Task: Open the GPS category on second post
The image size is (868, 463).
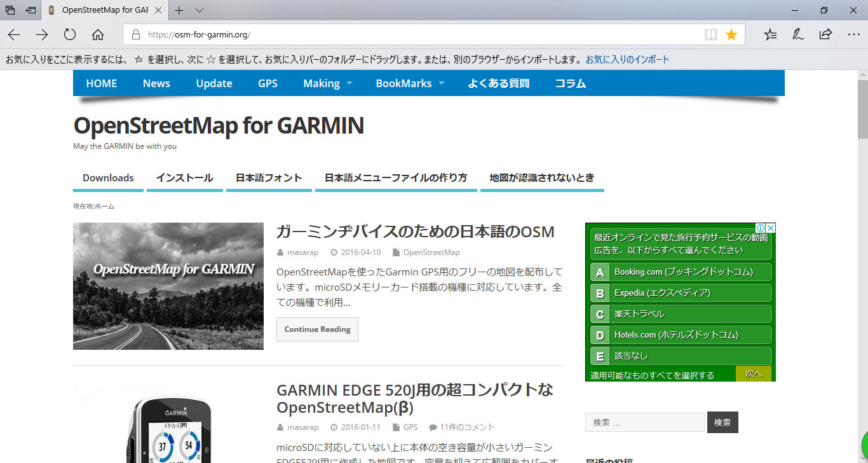Action: [x=410, y=427]
